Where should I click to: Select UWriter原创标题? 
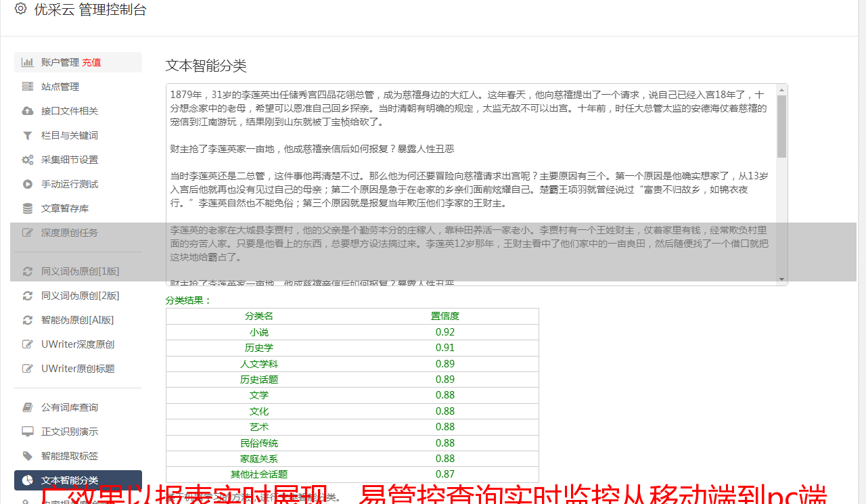point(78,369)
